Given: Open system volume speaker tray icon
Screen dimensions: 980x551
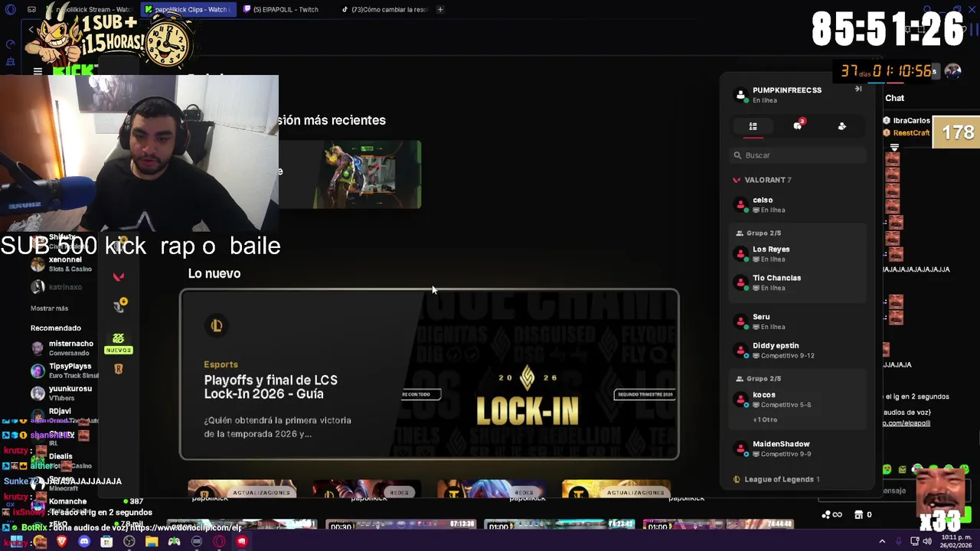Looking at the screenshot, I should [x=927, y=541].
